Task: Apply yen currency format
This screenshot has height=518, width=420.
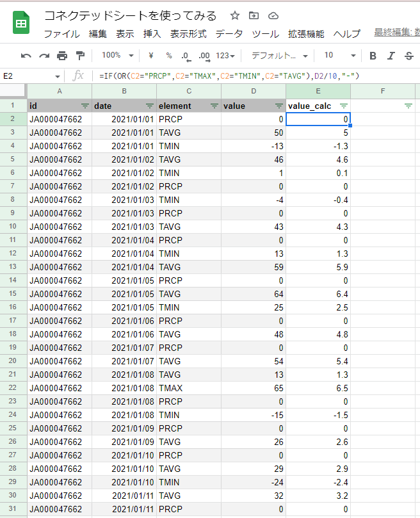Action: (x=151, y=56)
